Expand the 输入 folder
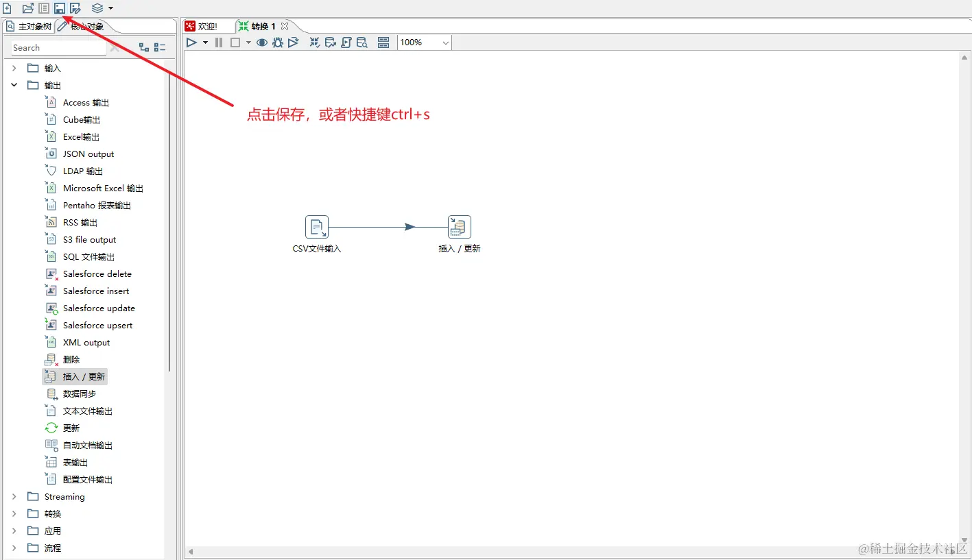The height and width of the screenshot is (560, 972). (14, 69)
